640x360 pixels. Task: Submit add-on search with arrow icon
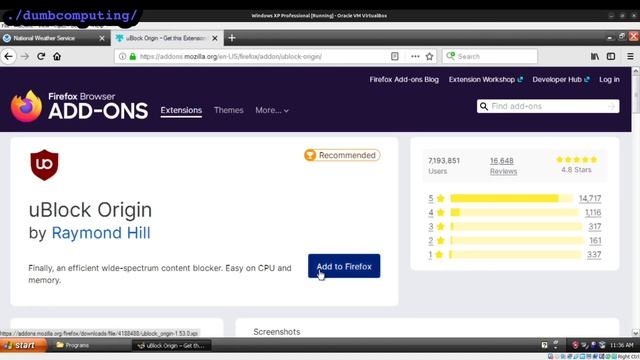(x=611, y=107)
